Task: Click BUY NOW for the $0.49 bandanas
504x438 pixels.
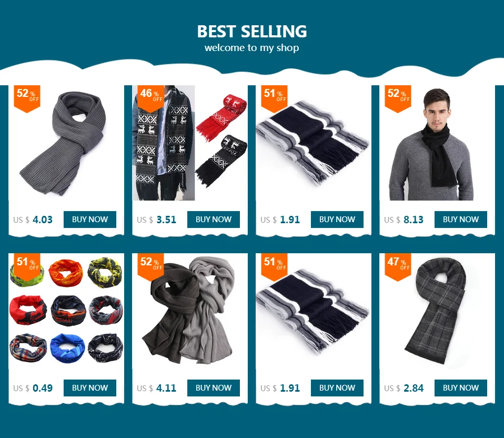Action: click(89, 388)
